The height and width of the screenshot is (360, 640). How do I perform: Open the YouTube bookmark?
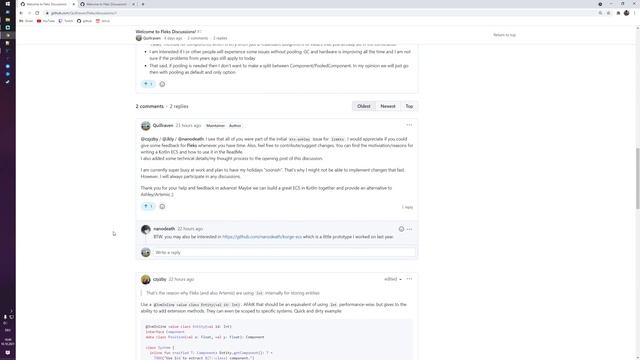point(46,21)
